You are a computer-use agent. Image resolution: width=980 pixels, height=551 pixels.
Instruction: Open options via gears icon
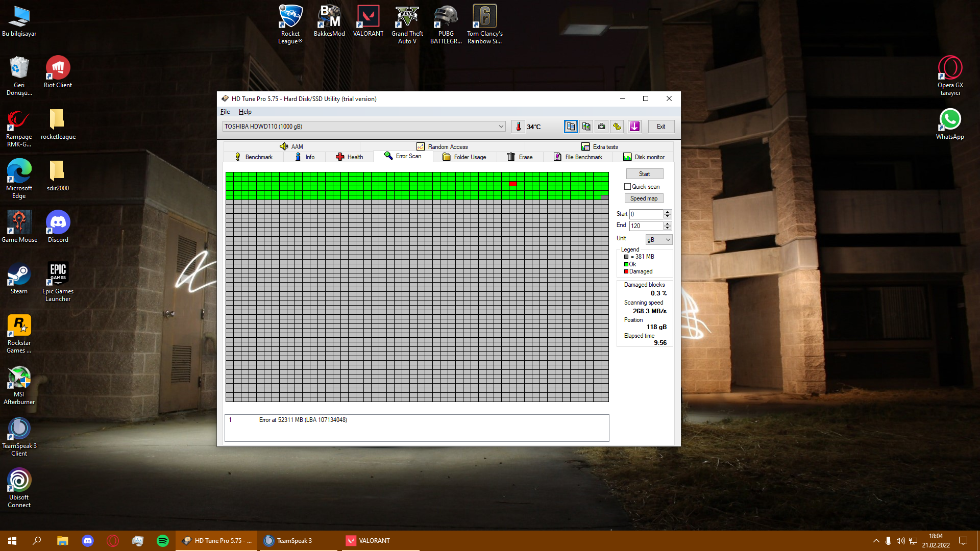click(x=617, y=127)
